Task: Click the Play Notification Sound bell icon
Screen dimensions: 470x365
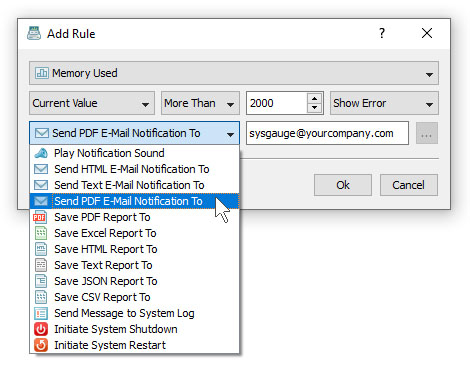Action: pyautogui.click(x=41, y=153)
